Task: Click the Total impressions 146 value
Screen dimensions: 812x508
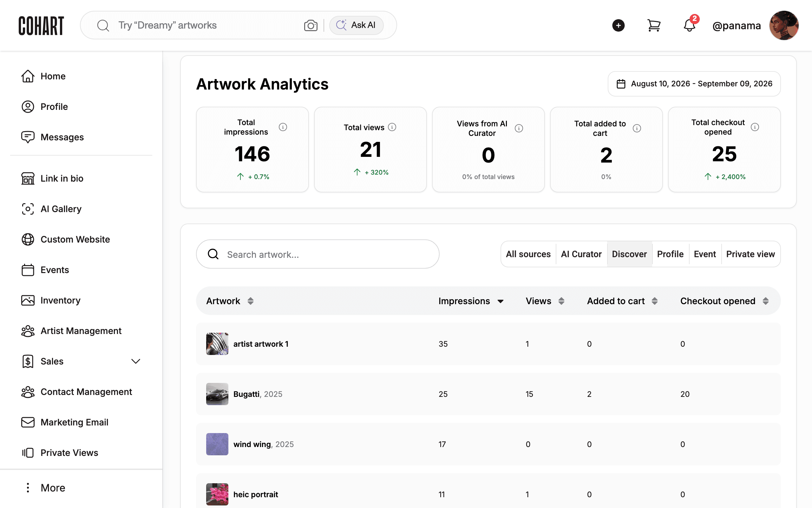Action: [252, 154]
